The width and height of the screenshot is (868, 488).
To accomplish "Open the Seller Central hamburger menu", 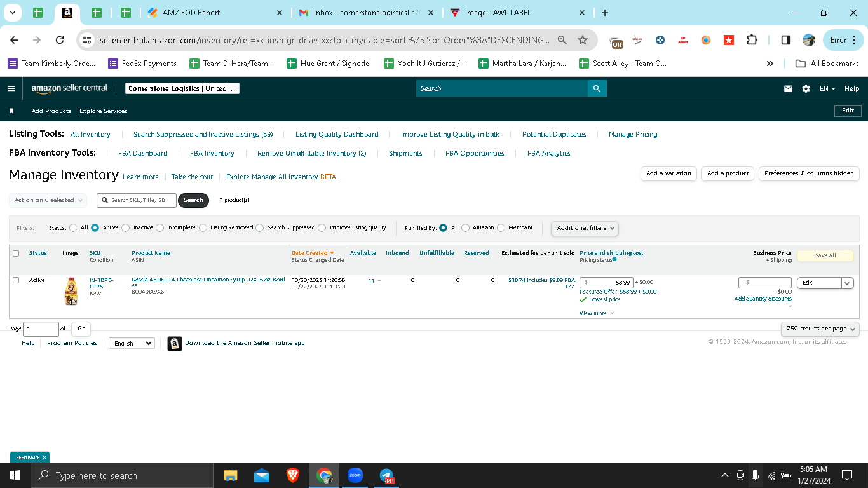I will click(x=11, y=88).
